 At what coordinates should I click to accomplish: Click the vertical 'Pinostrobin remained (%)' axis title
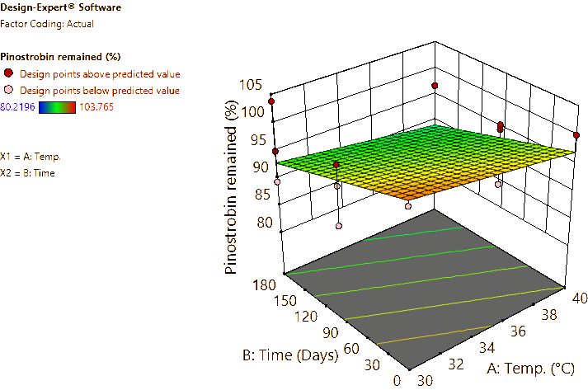point(232,186)
